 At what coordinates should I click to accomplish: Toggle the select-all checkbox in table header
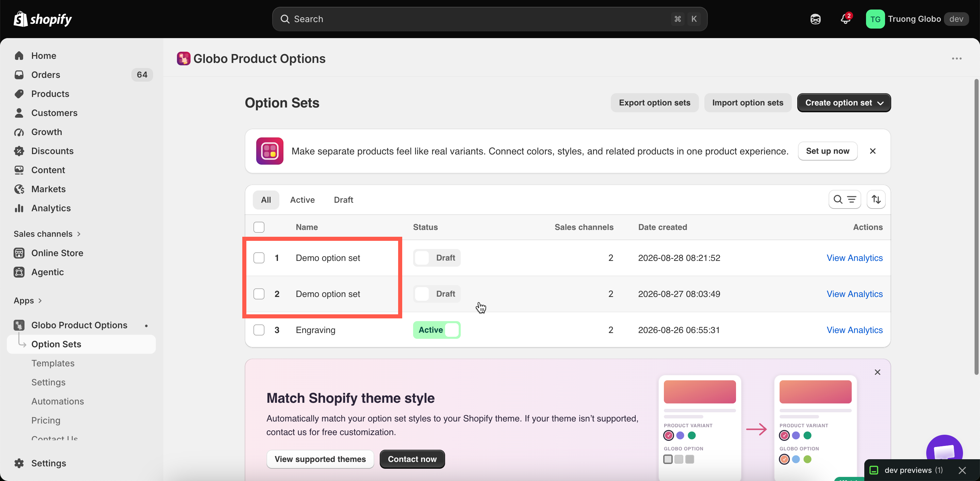coord(259,227)
